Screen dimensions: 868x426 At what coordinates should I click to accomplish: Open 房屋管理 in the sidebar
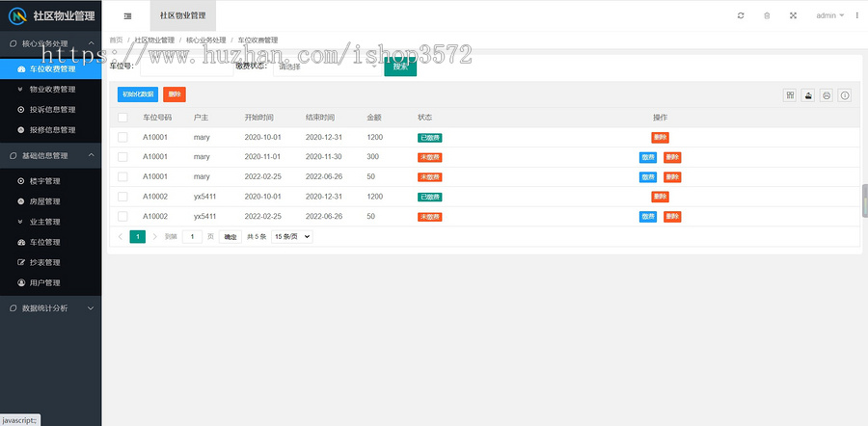(51, 201)
